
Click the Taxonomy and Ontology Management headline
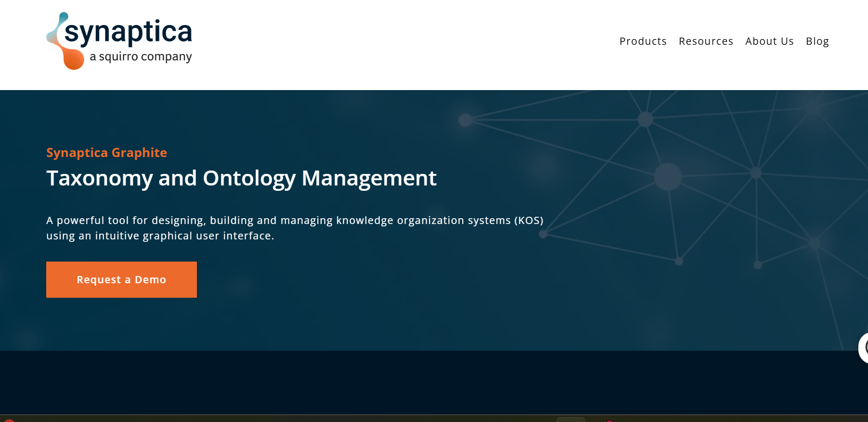pyautogui.click(x=241, y=178)
